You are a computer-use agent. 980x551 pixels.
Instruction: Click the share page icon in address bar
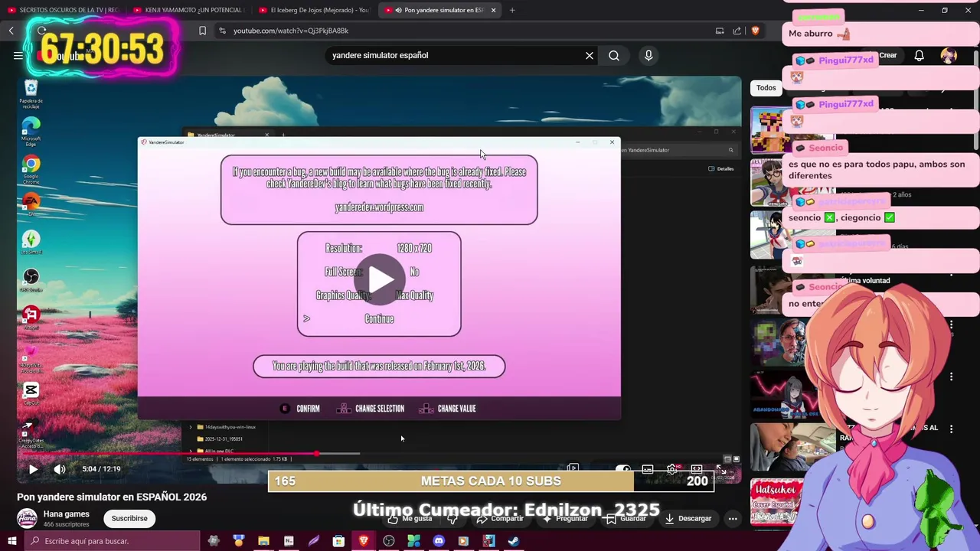click(737, 31)
